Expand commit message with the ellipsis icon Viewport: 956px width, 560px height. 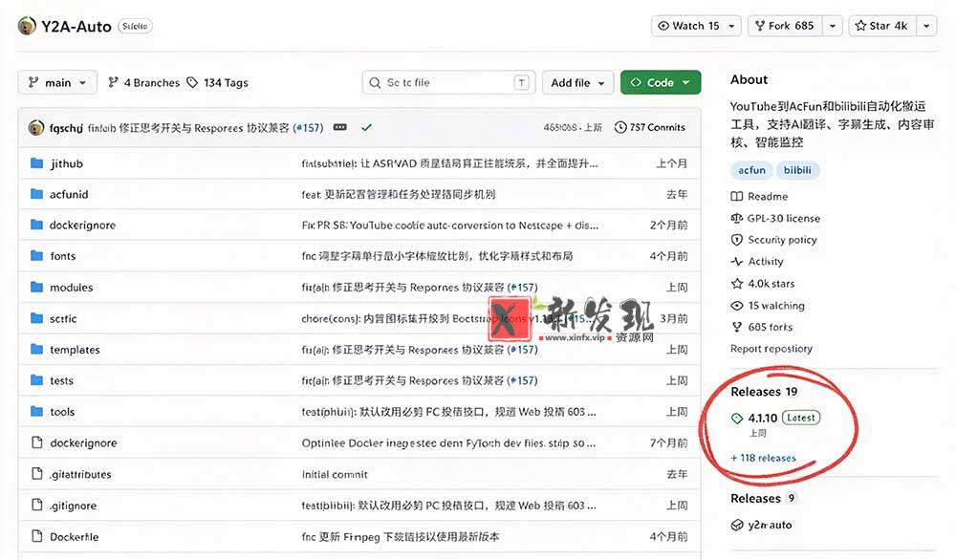point(340,127)
